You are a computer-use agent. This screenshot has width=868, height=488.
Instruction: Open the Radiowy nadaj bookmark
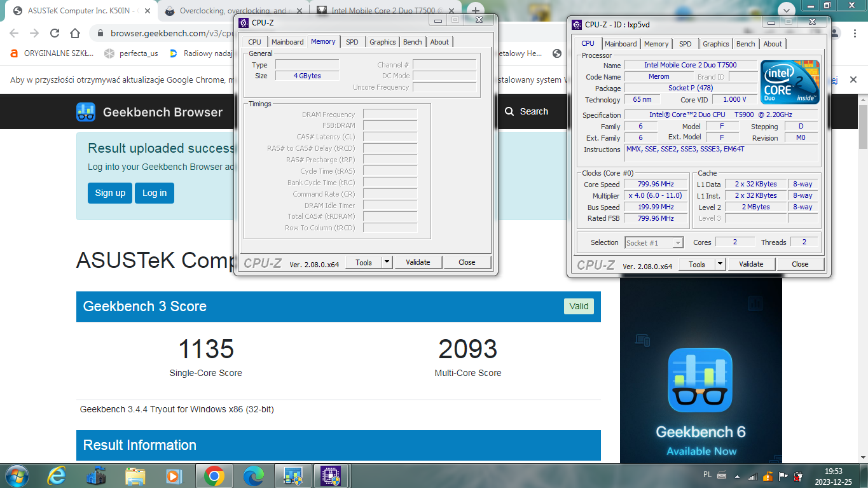click(x=202, y=53)
